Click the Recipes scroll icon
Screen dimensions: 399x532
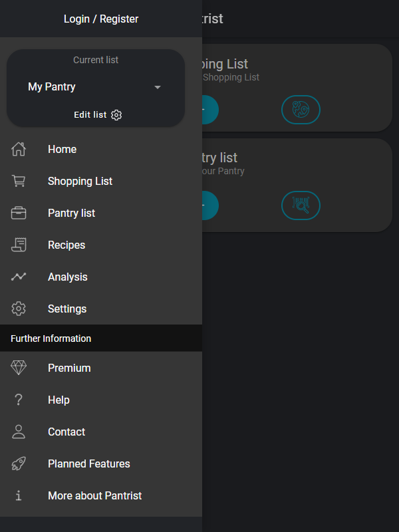[x=19, y=245]
